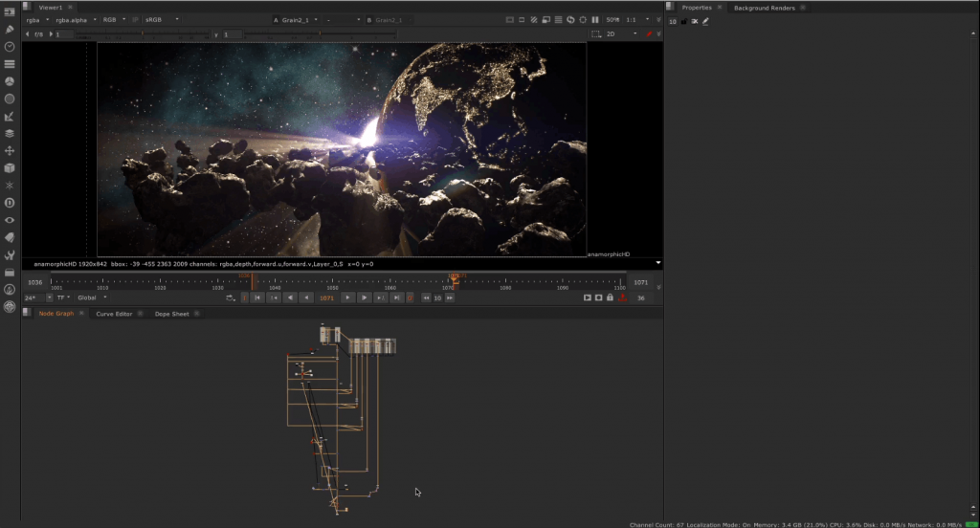Viewport: 980px width, 528px height.
Task: Open the Image nodes toolbar menu
Action: click(10, 11)
